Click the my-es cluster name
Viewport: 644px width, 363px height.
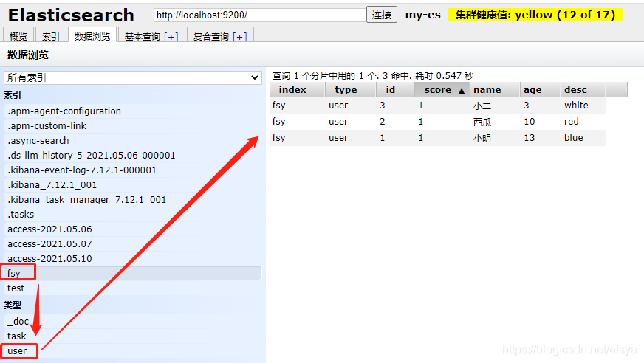coord(423,15)
